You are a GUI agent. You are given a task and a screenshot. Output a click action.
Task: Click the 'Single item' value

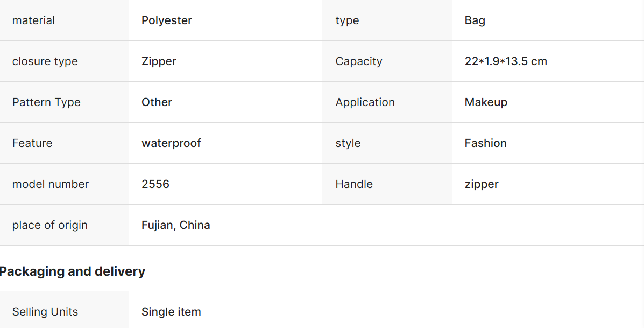[171, 312]
